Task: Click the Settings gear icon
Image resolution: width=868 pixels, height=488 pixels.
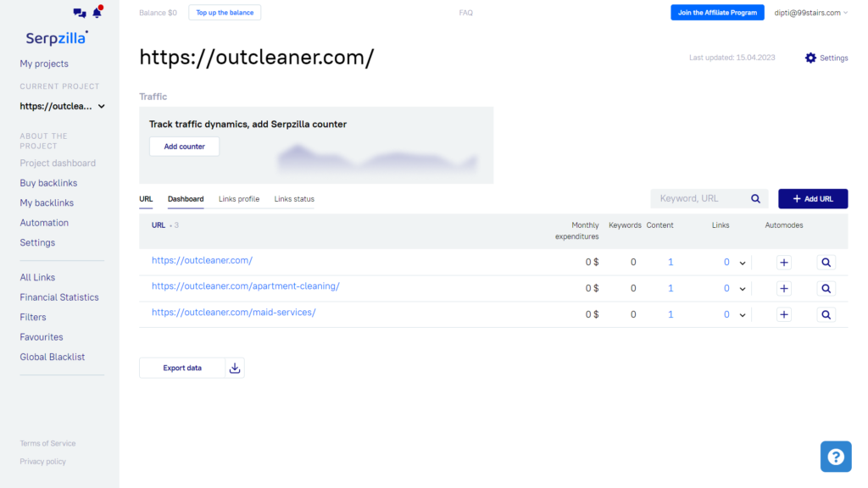Action: [810, 58]
